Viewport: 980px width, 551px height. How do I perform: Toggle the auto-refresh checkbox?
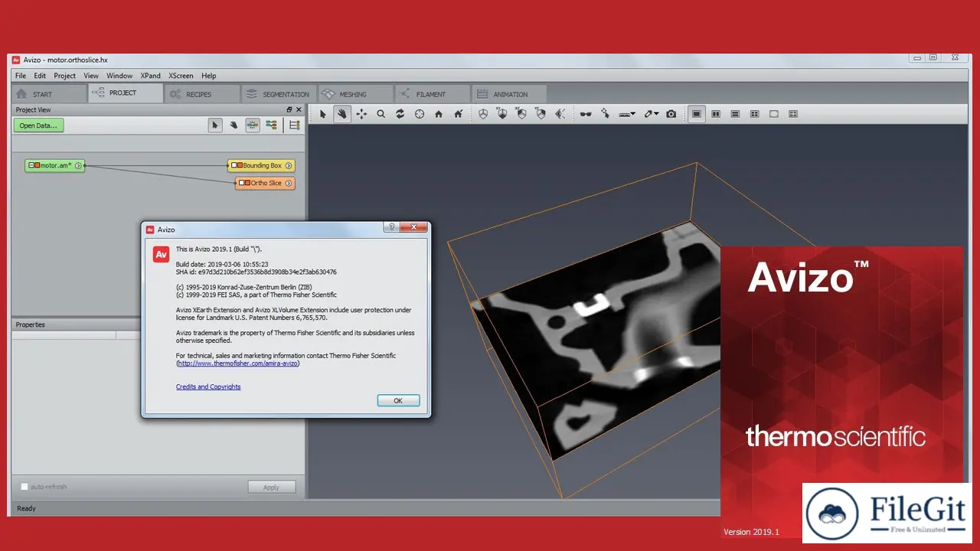click(x=24, y=487)
